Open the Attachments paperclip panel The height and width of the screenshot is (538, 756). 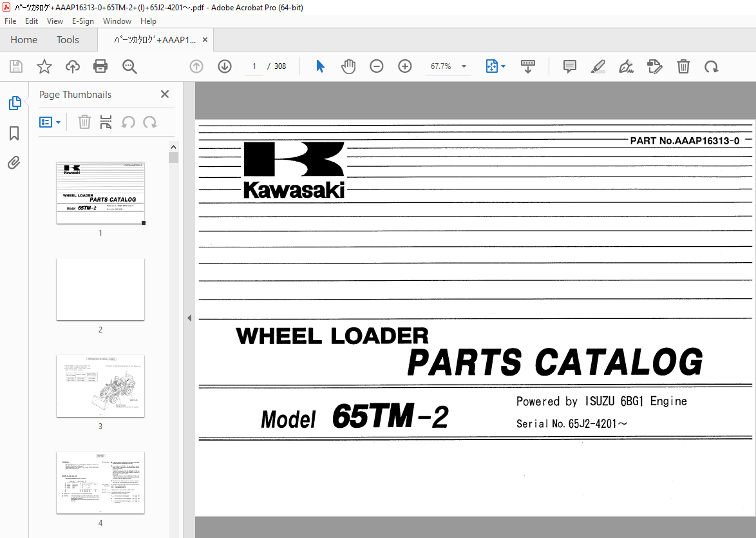14,162
